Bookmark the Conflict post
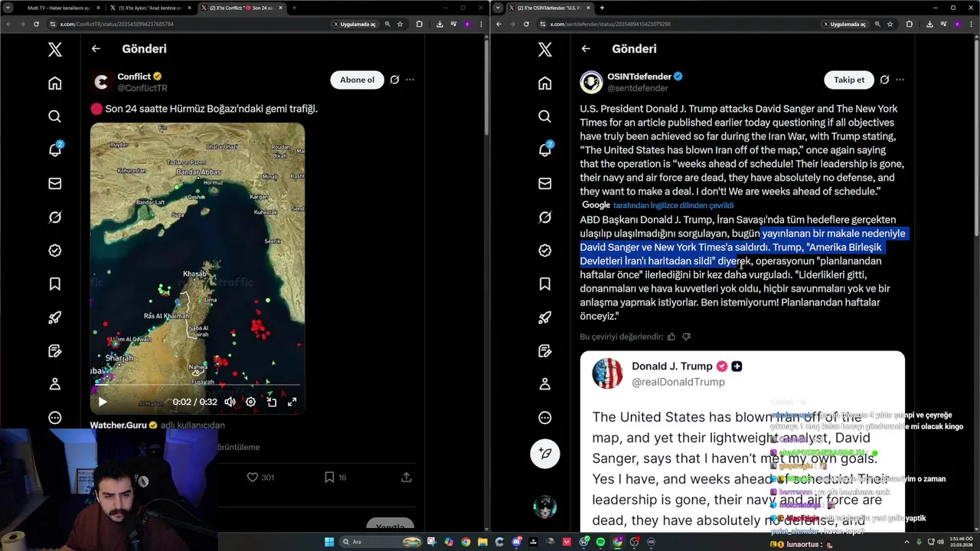This screenshot has height=551, width=980. [329, 477]
